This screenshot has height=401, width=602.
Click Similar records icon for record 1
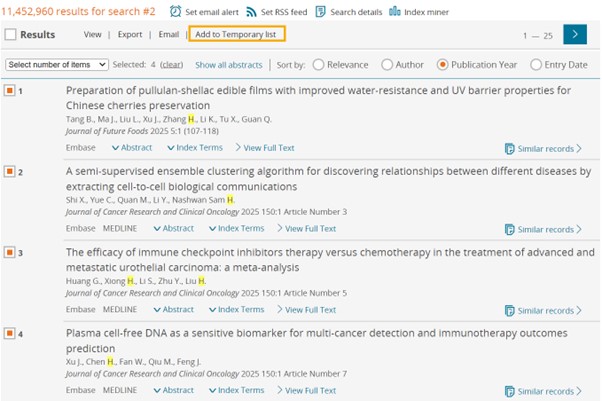510,149
